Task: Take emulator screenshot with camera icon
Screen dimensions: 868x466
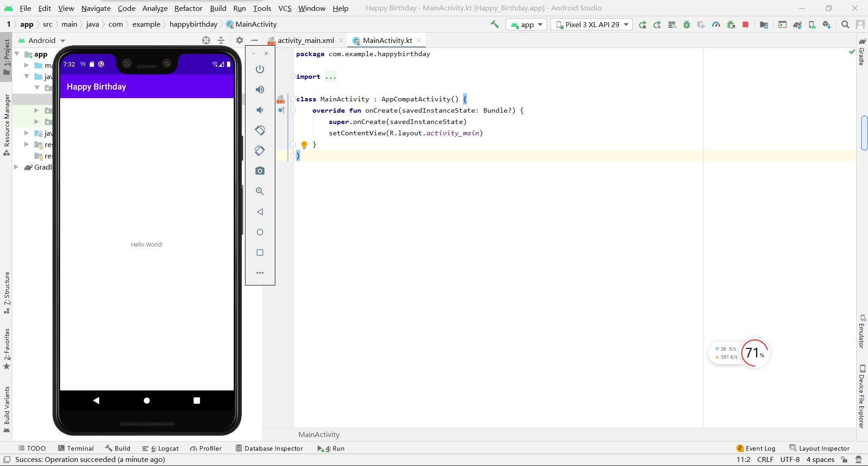Action: pyautogui.click(x=260, y=171)
